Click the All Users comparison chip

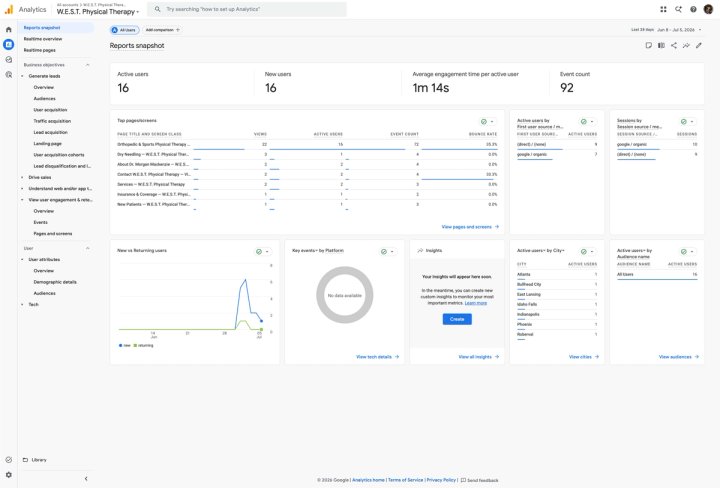(x=124, y=30)
